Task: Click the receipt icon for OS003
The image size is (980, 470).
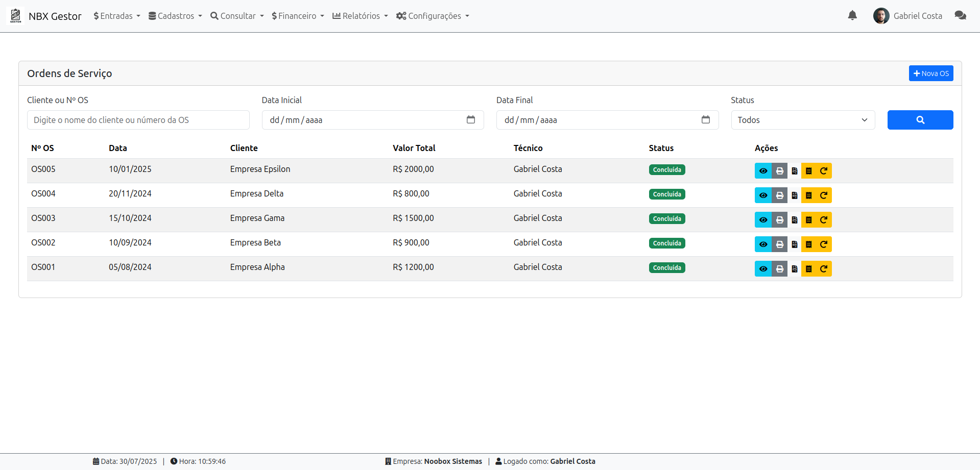Action: pos(809,220)
